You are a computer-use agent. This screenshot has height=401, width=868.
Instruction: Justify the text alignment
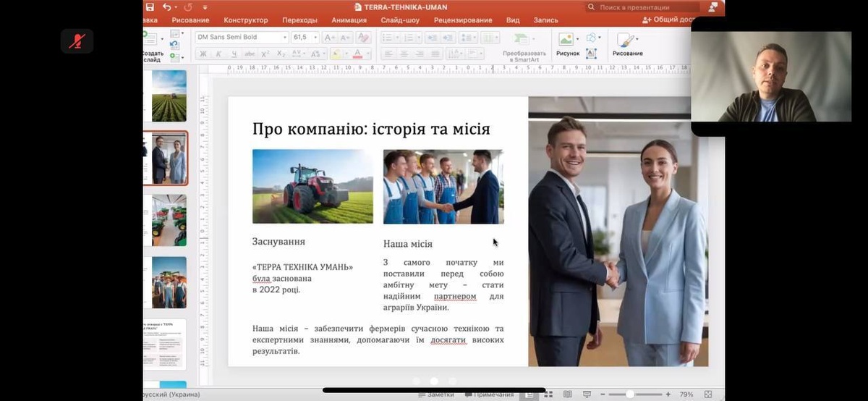(x=435, y=54)
